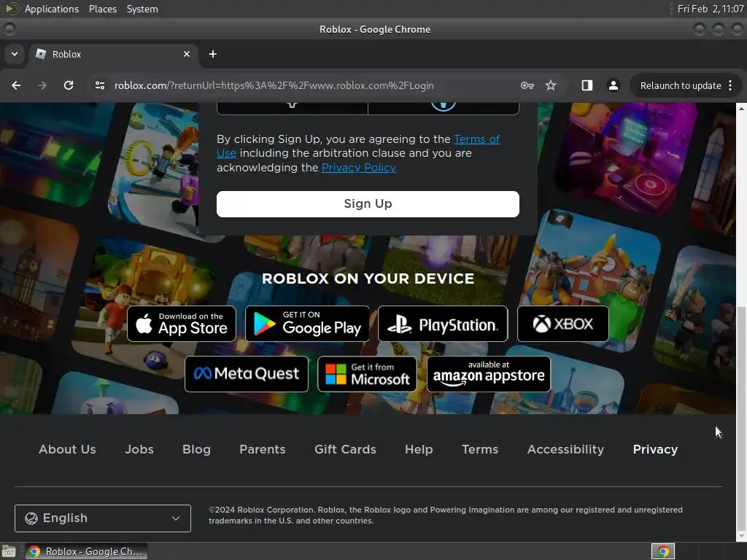The width and height of the screenshot is (747, 560).
Task: Open the Applications menu
Action: coord(52,9)
